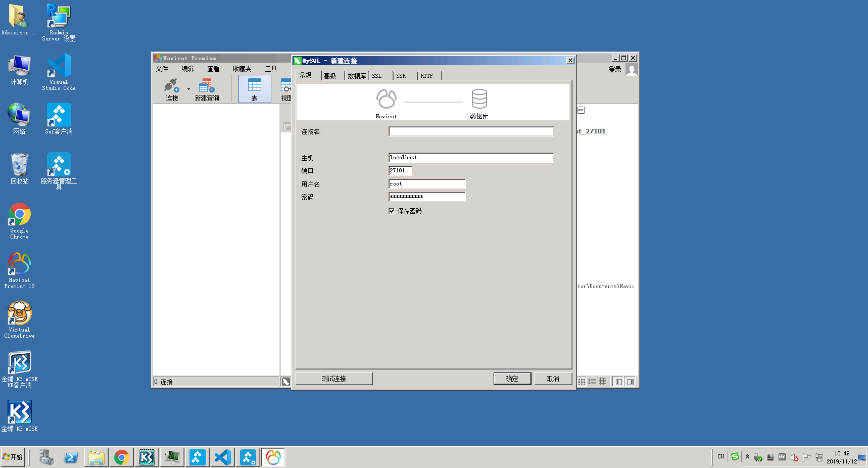Open 网络 desktop icon
This screenshot has width=868, height=468.
(19, 119)
